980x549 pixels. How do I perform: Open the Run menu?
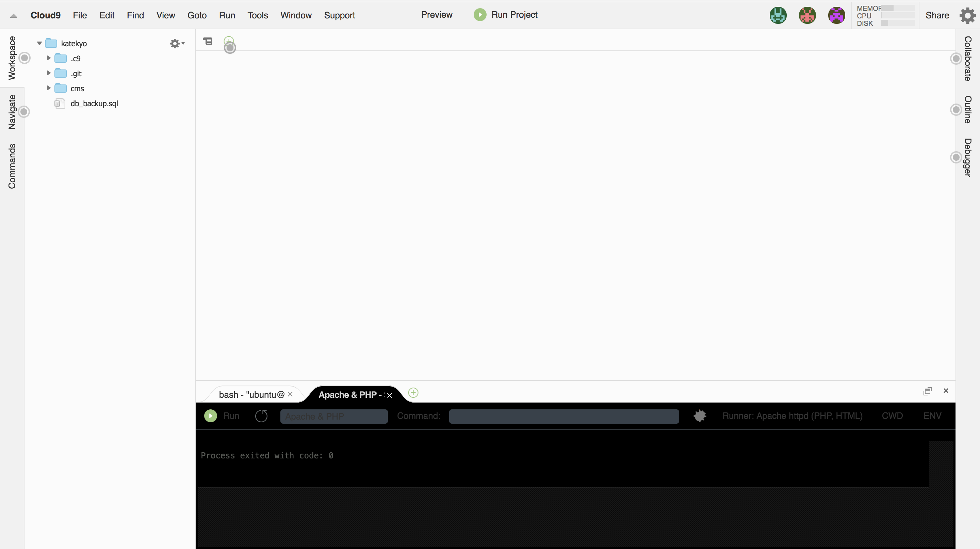click(x=227, y=16)
